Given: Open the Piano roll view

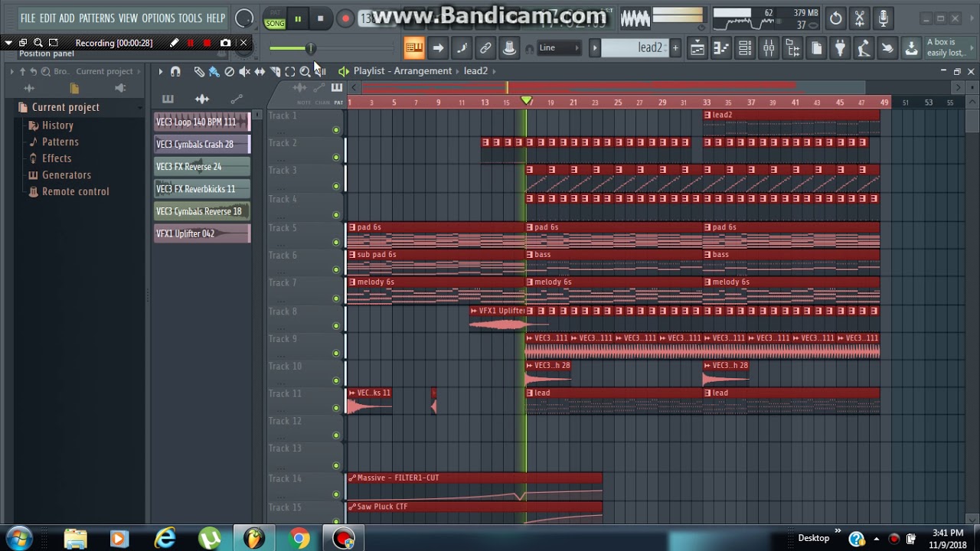Looking at the screenshot, I should 720,49.
